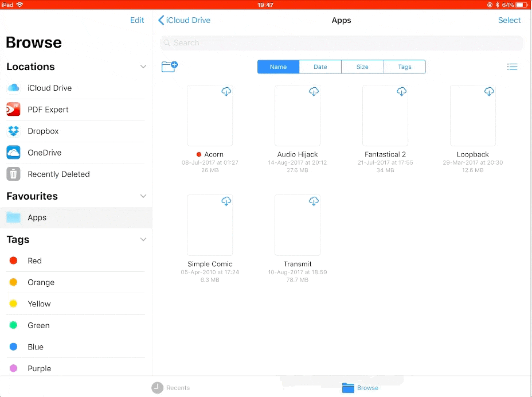Switch to the Browse tab
The height and width of the screenshot is (397, 532).
360,388
